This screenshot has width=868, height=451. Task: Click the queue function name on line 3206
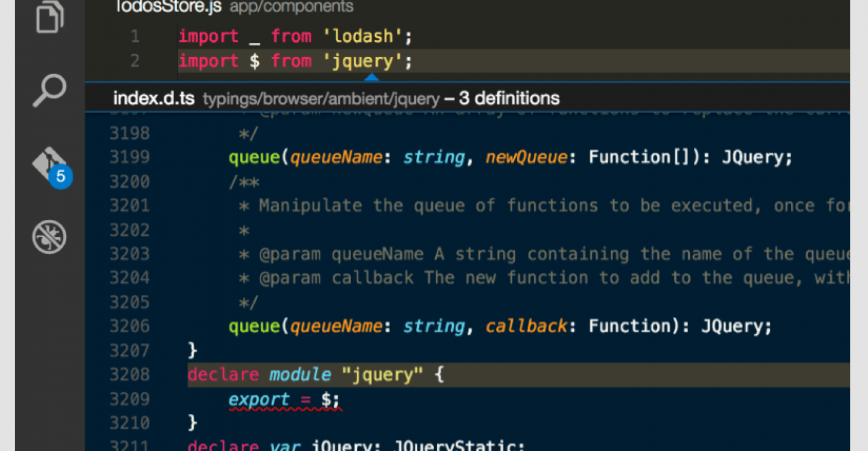pos(254,326)
